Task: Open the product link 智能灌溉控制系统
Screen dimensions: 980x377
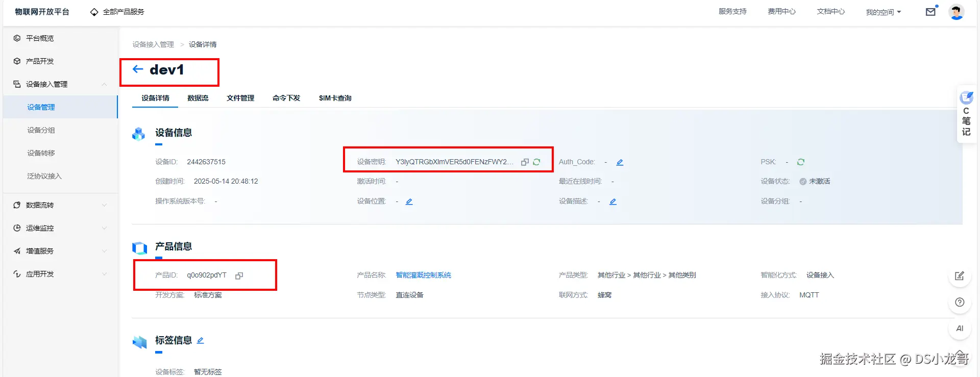Action: click(424, 275)
